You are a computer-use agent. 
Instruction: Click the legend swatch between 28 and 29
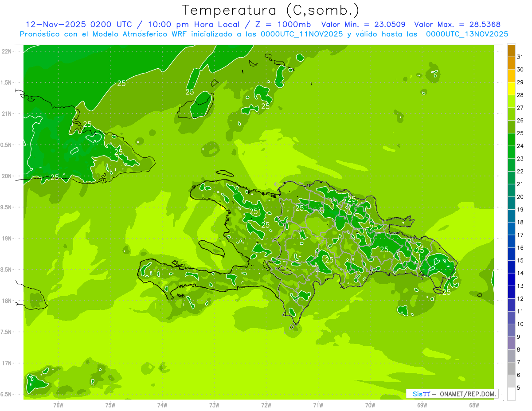[511, 89]
